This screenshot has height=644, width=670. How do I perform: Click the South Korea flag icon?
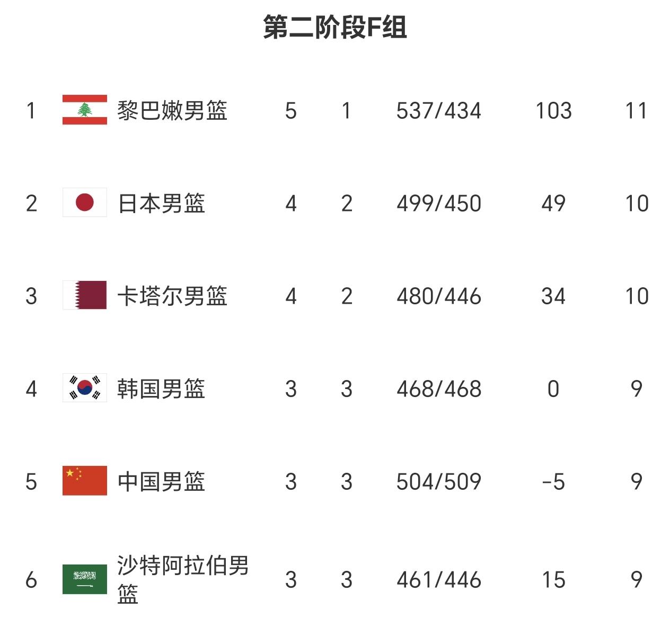click(85, 388)
